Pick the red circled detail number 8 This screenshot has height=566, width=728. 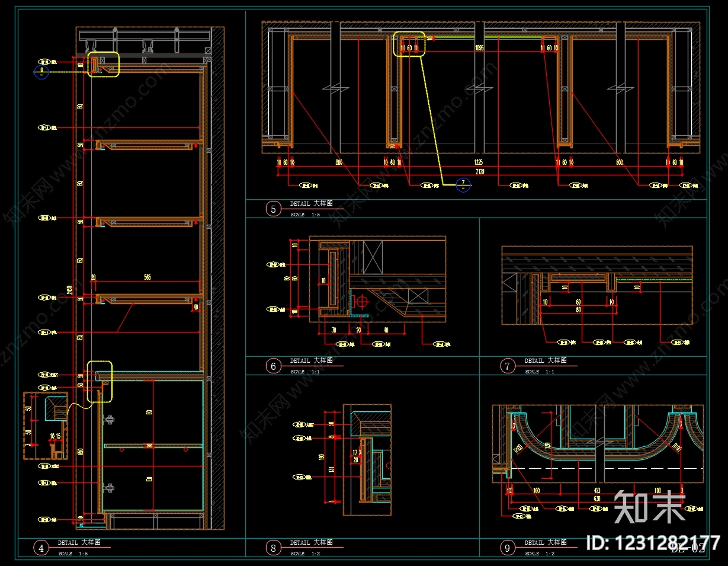pyautogui.click(x=273, y=548)
